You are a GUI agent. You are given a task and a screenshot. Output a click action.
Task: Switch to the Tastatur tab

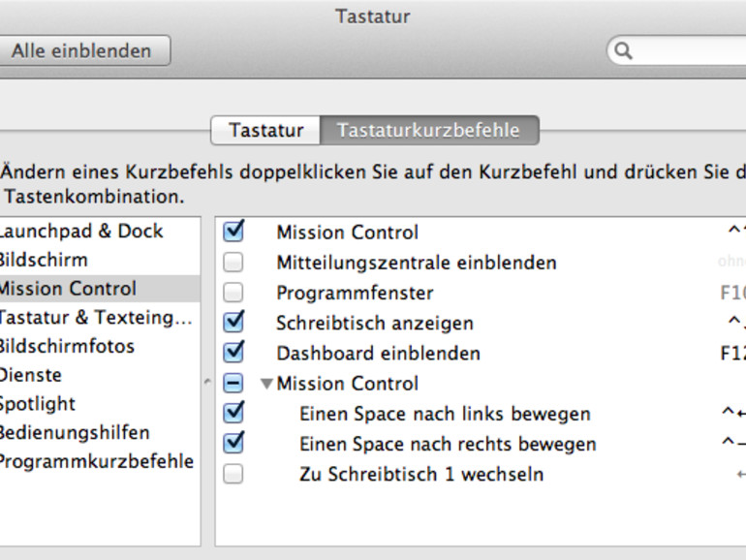[266, 130]
